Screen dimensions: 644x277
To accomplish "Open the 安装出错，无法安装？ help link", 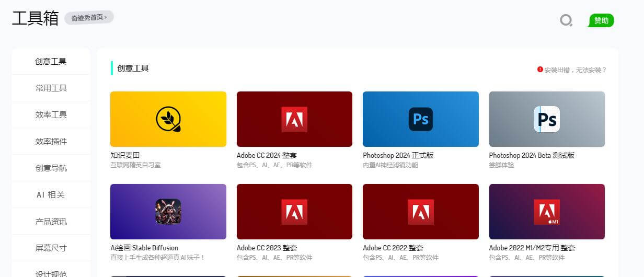I will click(572, 70).
